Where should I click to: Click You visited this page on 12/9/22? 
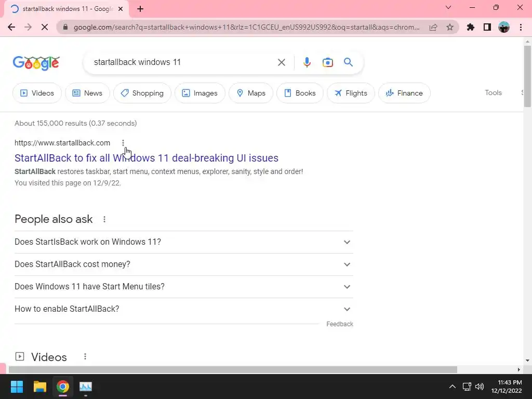(x=68, y=183)
